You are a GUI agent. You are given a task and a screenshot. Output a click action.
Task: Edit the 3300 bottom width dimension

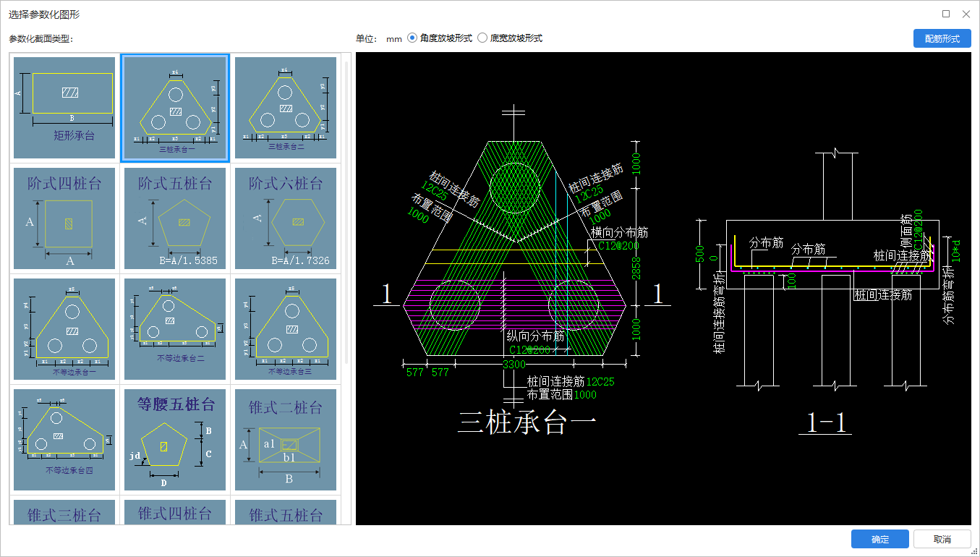tap(514, 365)
